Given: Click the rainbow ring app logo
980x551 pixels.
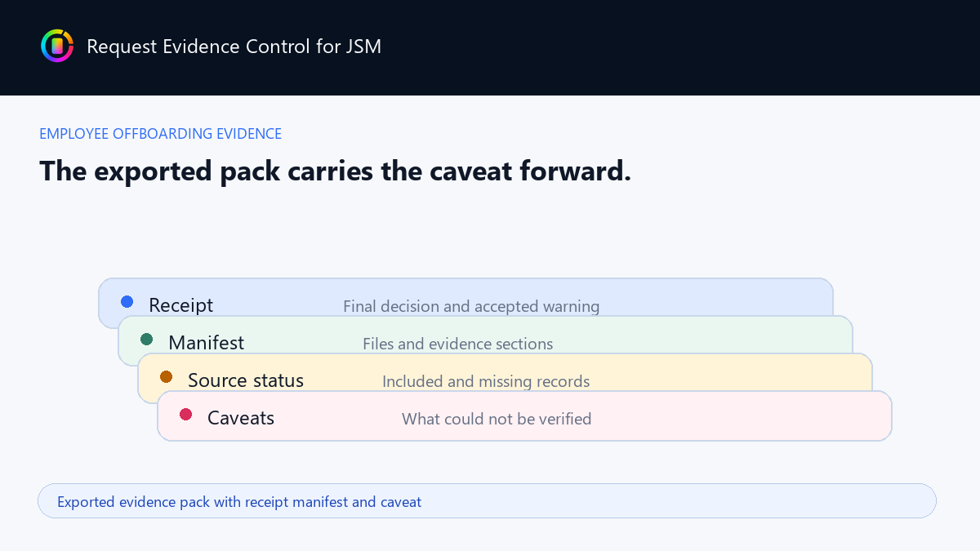Looking at the screenshot, I should coord(57,46).
